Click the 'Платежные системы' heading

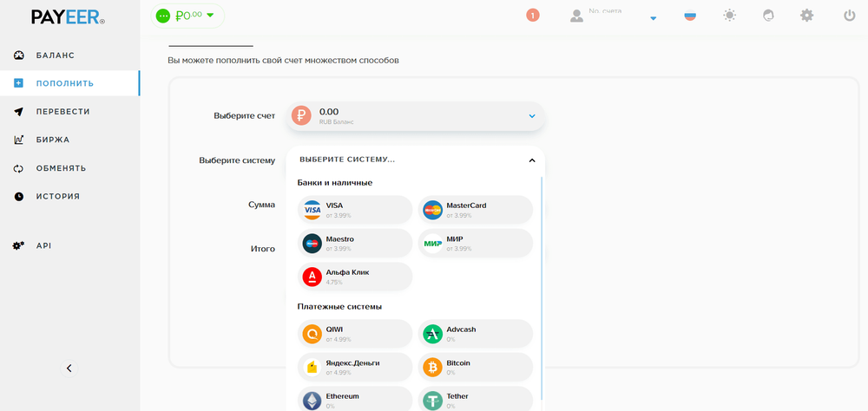click(x=339, y=306)
